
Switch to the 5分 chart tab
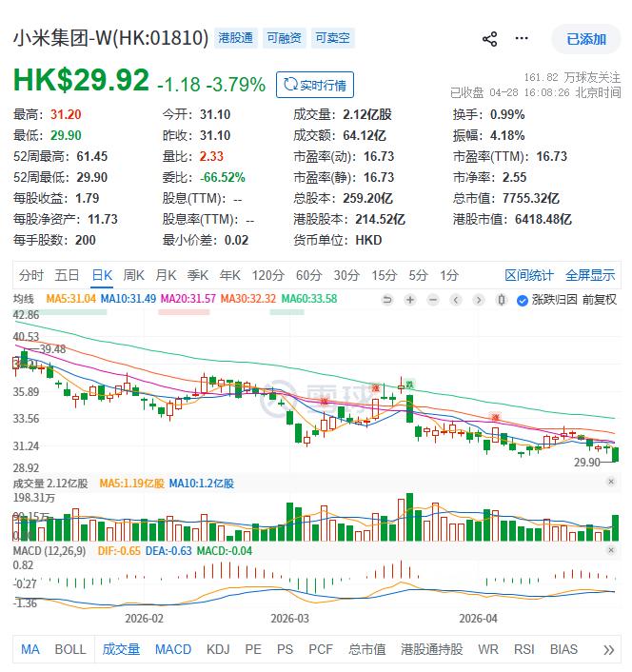(x=419, y=275)
